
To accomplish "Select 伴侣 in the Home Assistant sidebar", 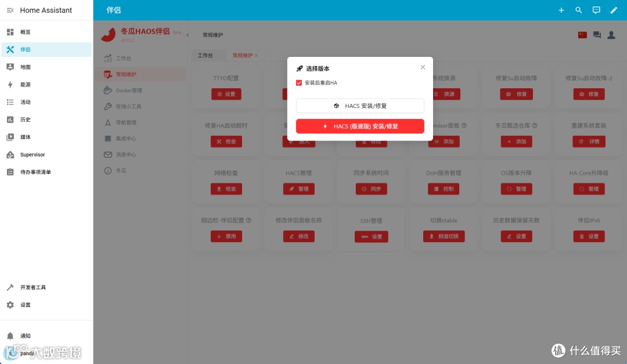I will point(46,49).
